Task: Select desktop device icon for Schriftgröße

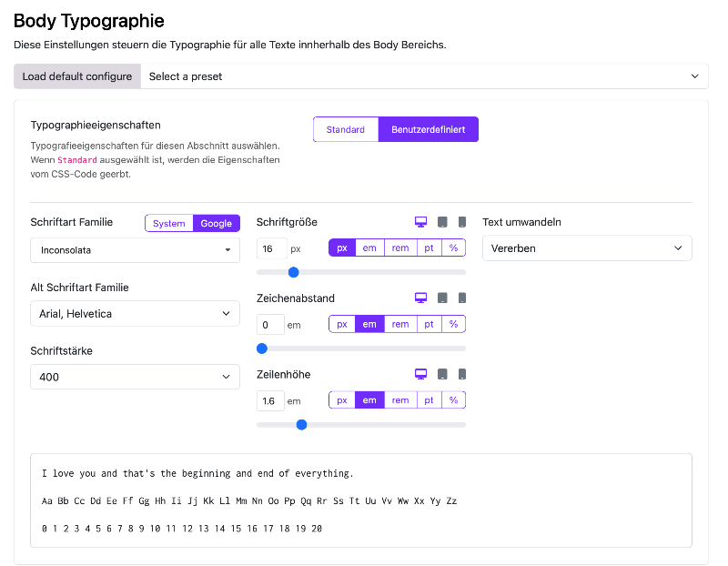Action: coord(420,222)
